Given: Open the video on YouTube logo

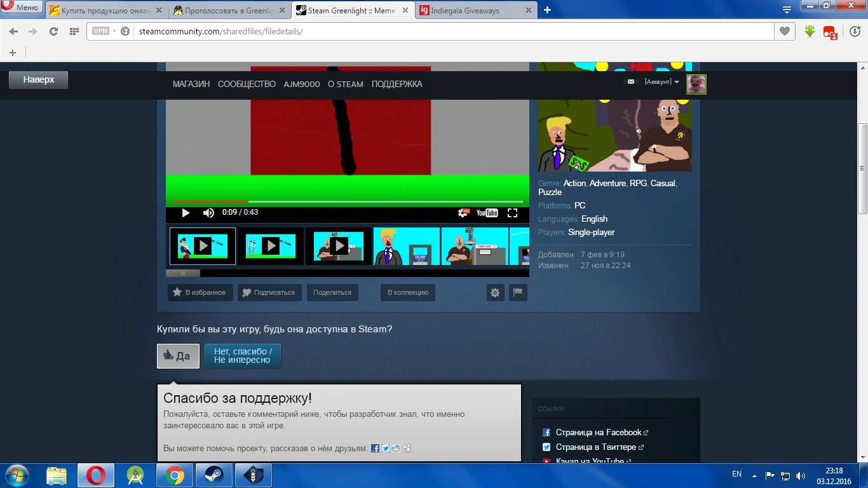Looking at the screenshot, I should pos(487,213).
